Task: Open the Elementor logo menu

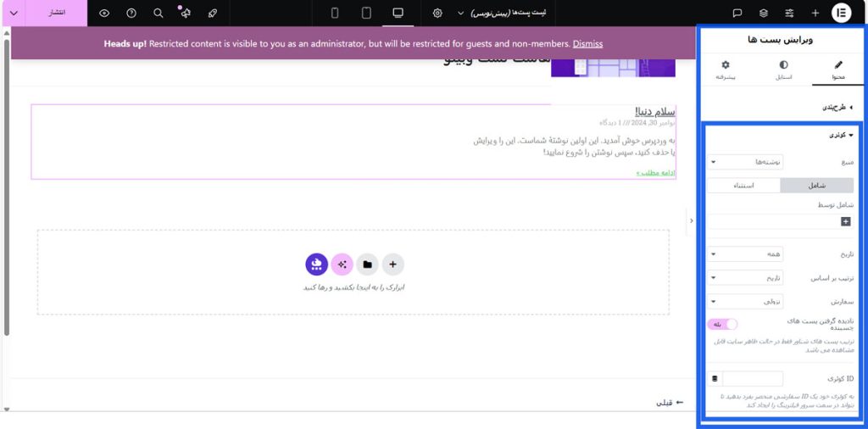Action: click(x=841, y=14)
